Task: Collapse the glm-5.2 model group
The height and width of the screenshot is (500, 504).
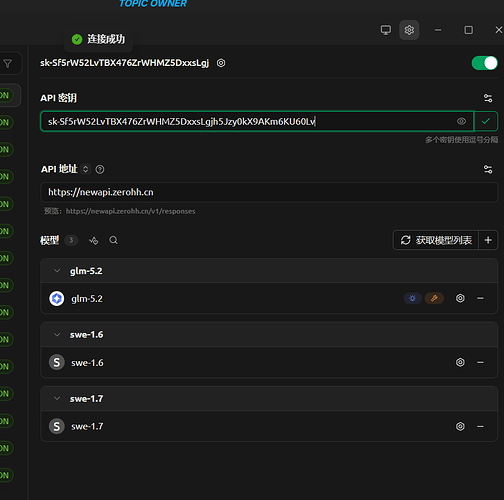Action: (x=57, y=271)
